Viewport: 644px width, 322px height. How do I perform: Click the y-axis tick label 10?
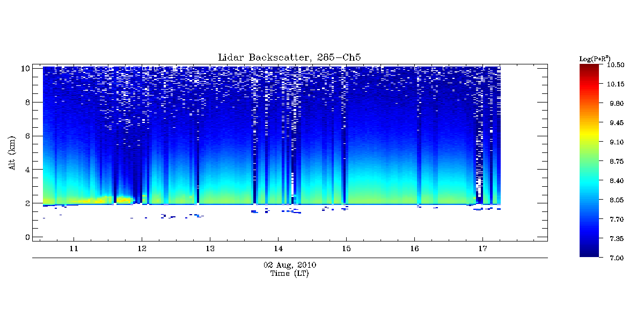[24, 68]
